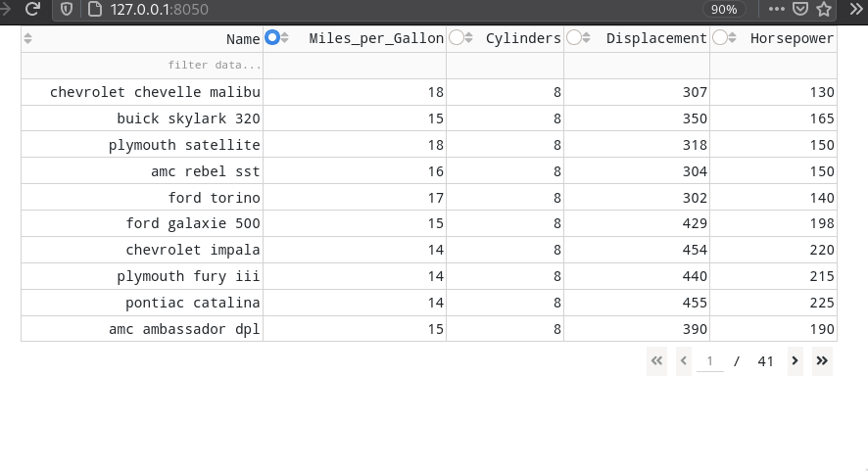Viewport: 868px width, 472px height.
Task: Show more toolbar items via double chevron
Action: tap(856, 10)
